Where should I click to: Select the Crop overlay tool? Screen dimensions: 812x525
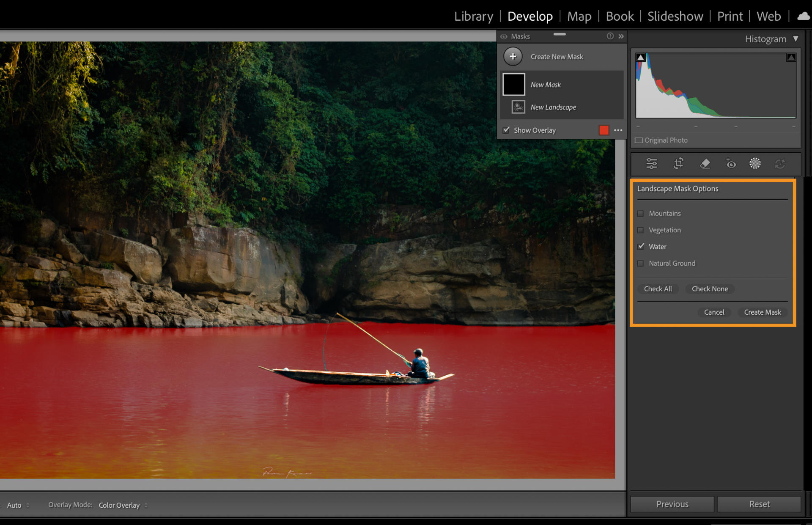tap(678, 163)
